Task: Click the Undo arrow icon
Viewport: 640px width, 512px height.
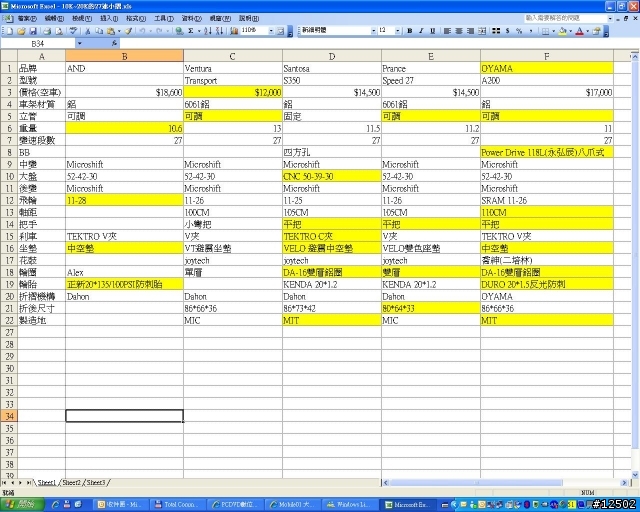Action: point(142,31)
